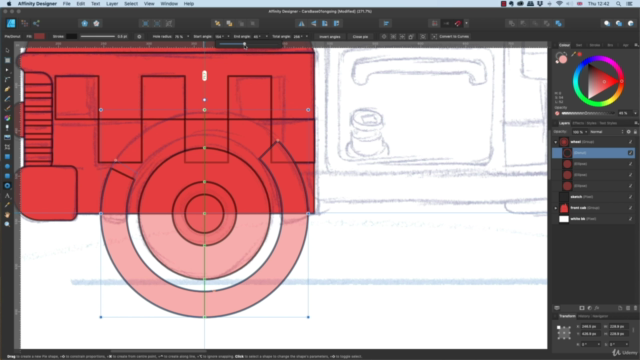Select the Rounded Rectangle tool
Image resolution: width=640 pixels, height=360 pixels.
pyautogui.click(x=7, y=176)
